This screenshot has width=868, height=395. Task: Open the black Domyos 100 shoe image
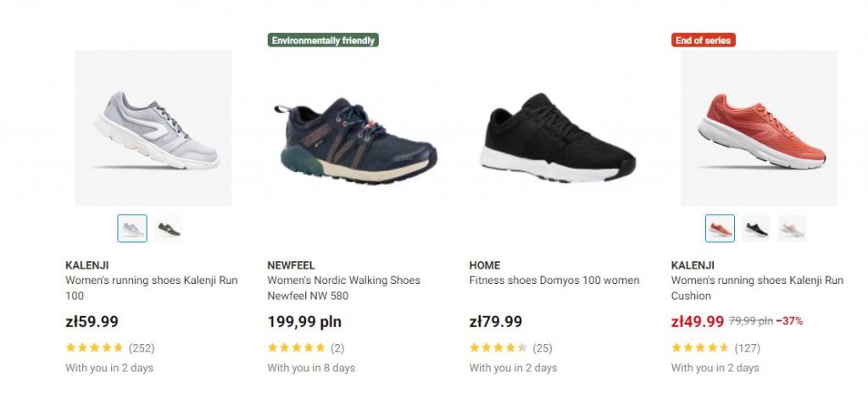(x=557, y=136)
